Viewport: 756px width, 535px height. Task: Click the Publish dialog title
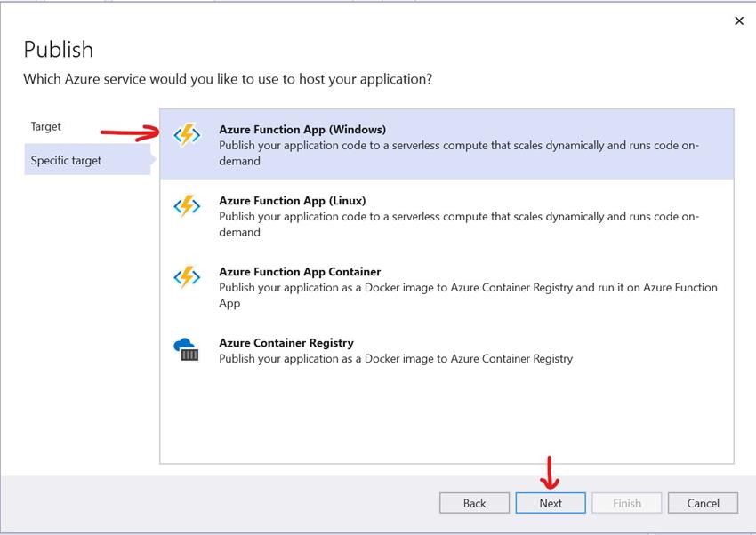coord(59,50)
